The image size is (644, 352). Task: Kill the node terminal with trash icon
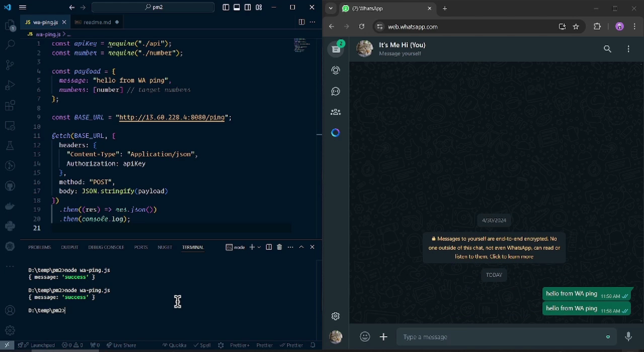coord(279,247)
